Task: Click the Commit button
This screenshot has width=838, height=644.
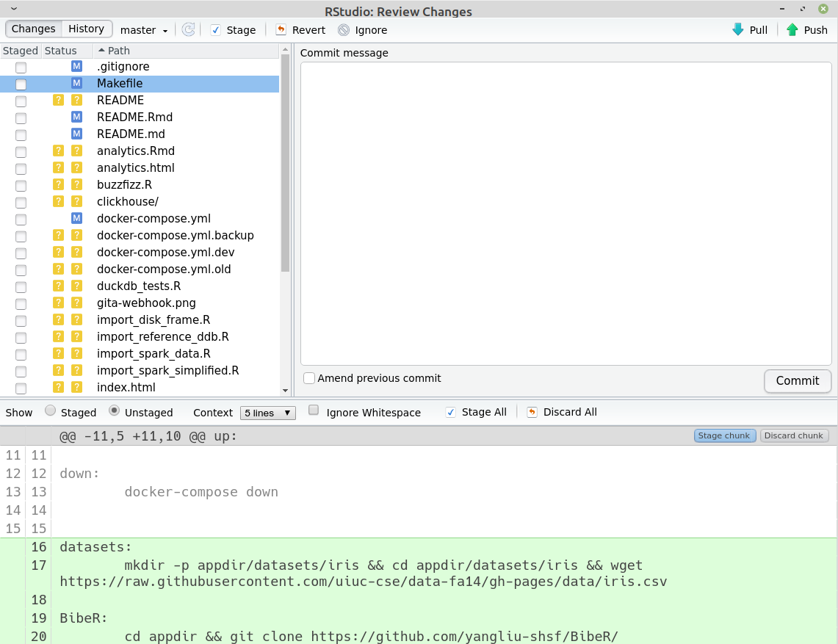Action: (798, 381)
